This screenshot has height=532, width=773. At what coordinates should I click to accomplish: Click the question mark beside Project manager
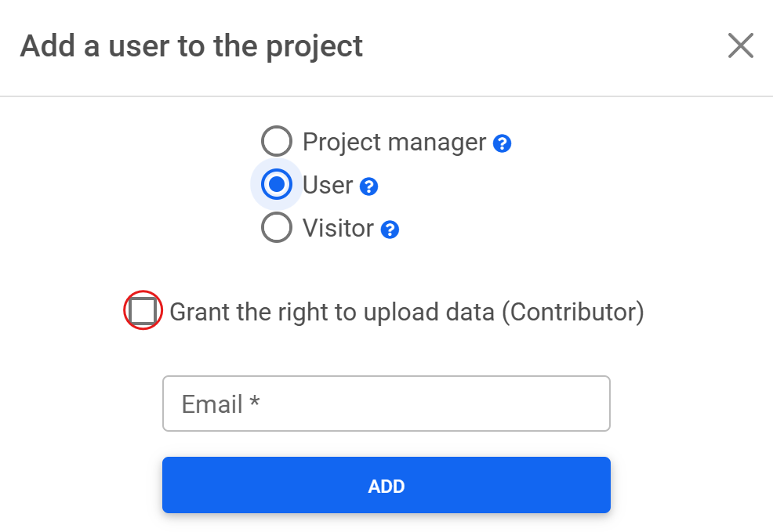click(503, 144)
